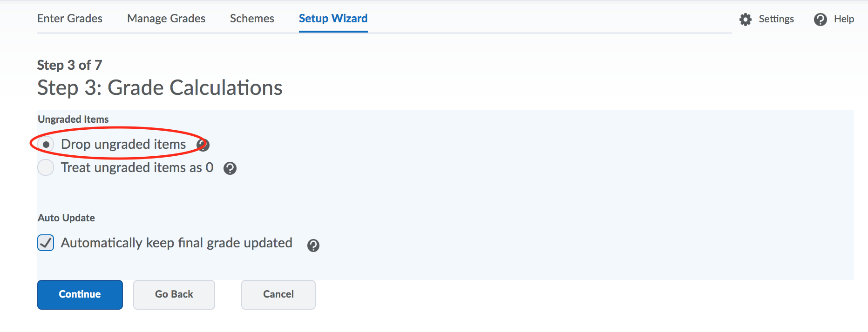868x332 pixels.
Task: Open help icon beside Treat ungraded items as 0
Action: point(230,168)
